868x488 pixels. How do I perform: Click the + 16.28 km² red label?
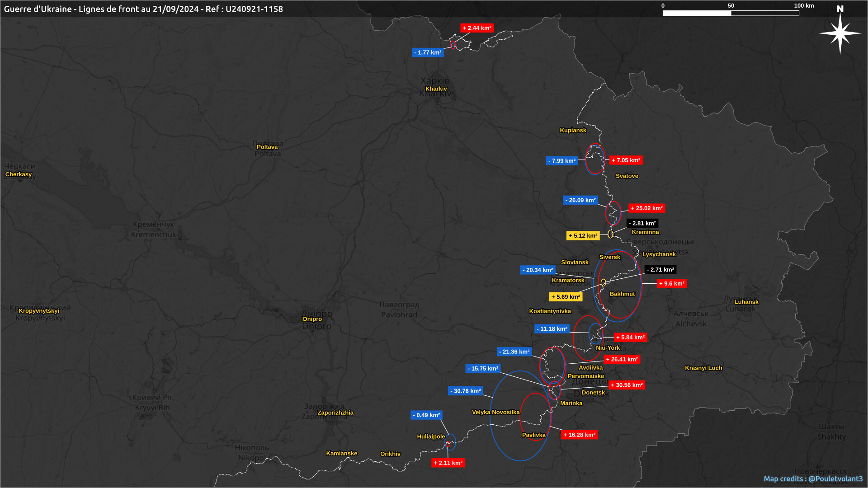[579, 435]
